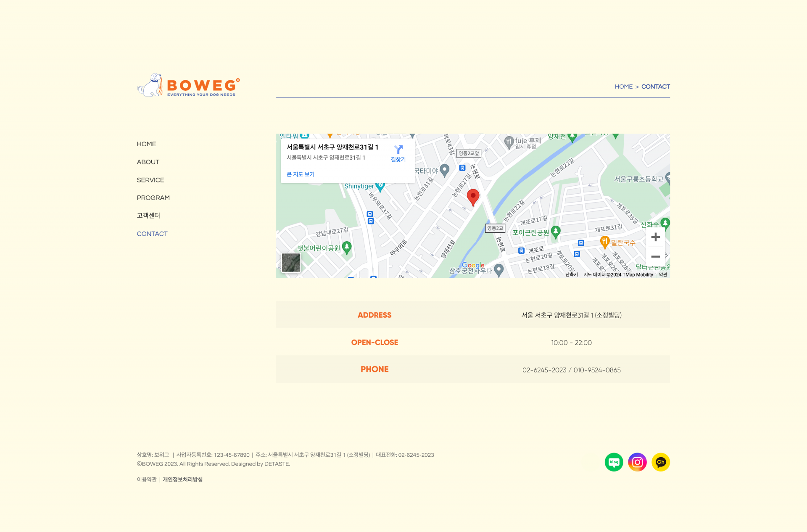Switch map to satellite view thumbnail
The height and width of the screenshot is (532, 807).
click(x=291, y=263)
